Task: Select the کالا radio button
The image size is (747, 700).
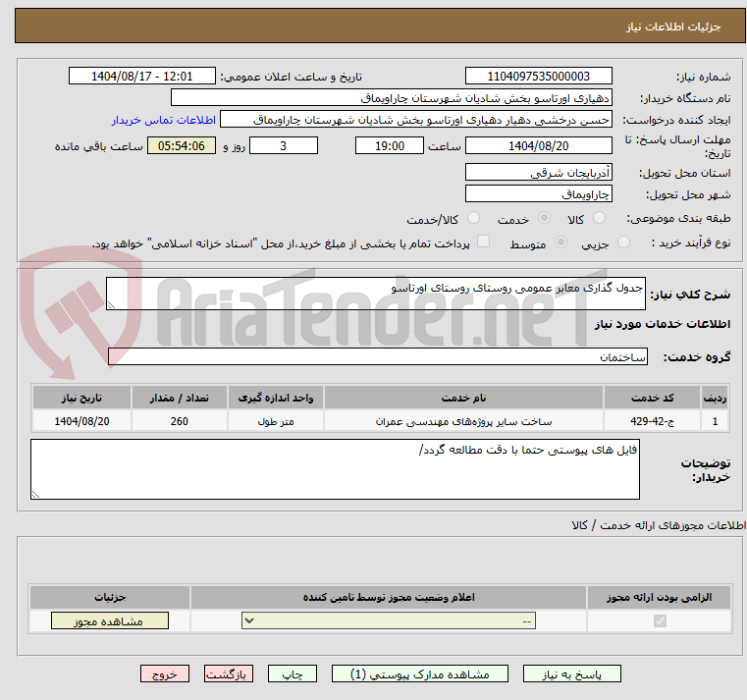Action: (601, 219)
